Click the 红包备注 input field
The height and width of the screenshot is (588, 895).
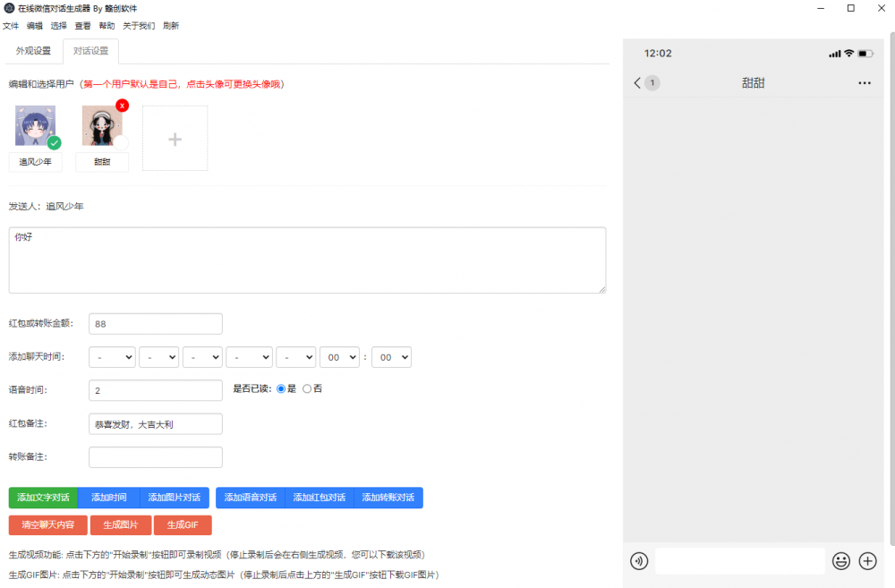coord(155,424)
